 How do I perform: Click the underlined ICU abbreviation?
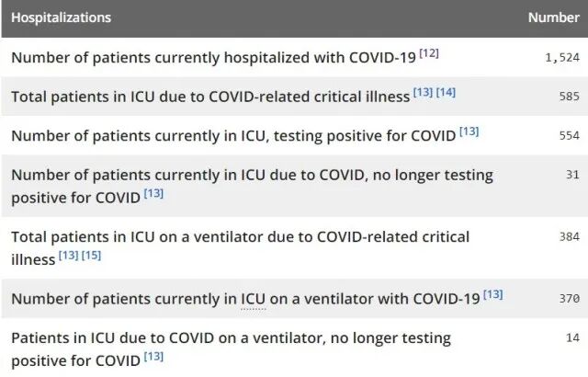click(252, 298)
